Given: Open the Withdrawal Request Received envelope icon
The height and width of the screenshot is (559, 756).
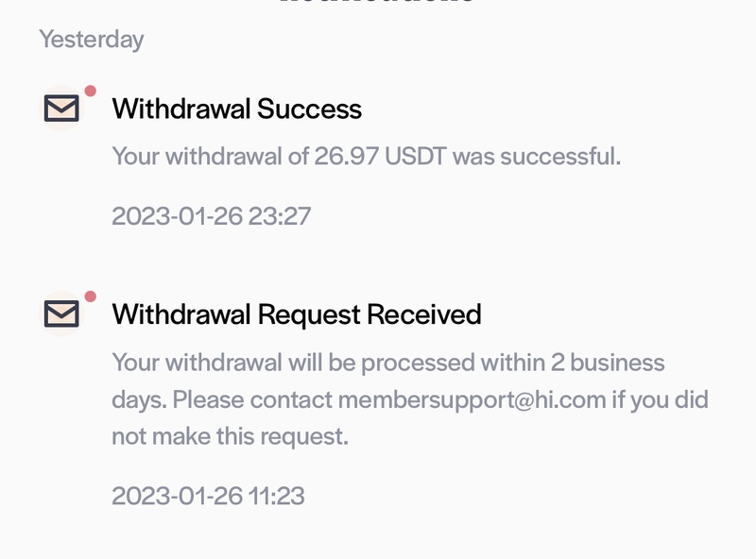Looking at the screenshot, I should pyautogui.click(x=61, y=313).
